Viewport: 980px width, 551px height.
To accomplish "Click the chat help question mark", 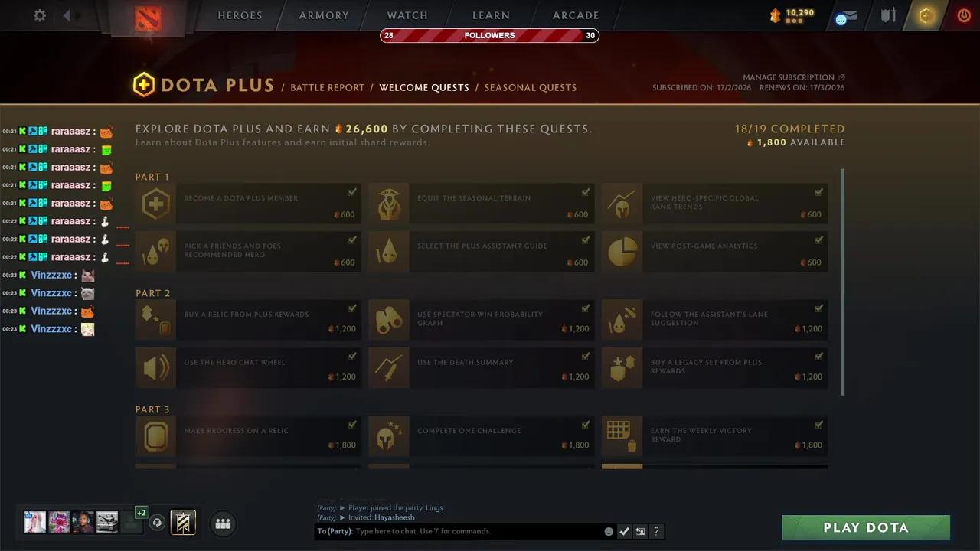I will point(656,531).
